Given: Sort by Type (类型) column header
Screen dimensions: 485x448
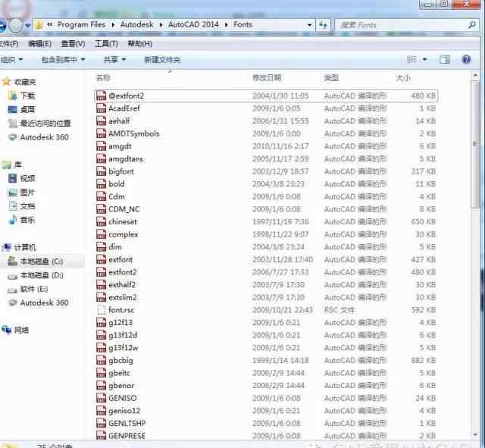Looking at the screenshot, I should pos(331,77).
